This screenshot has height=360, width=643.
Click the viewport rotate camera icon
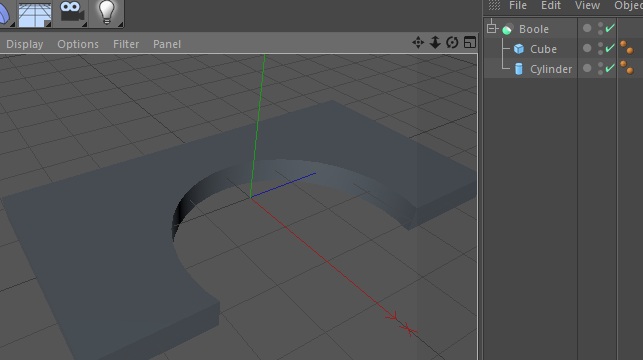452,42
